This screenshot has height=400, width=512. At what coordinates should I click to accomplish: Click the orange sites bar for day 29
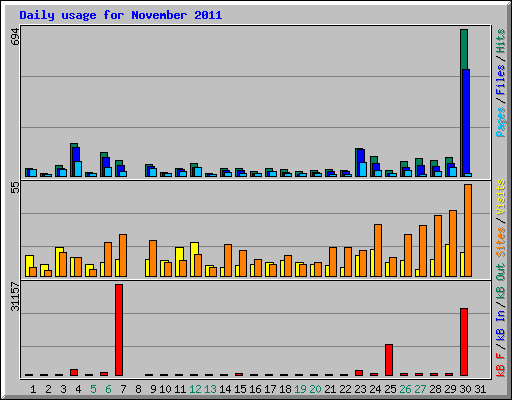(x=453, y=243)
